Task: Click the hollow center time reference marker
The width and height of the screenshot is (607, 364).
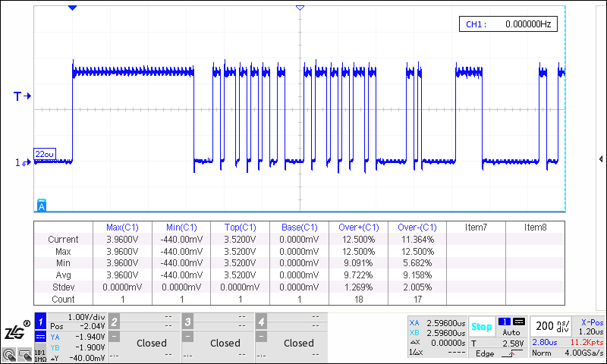Action: (300, 8)
